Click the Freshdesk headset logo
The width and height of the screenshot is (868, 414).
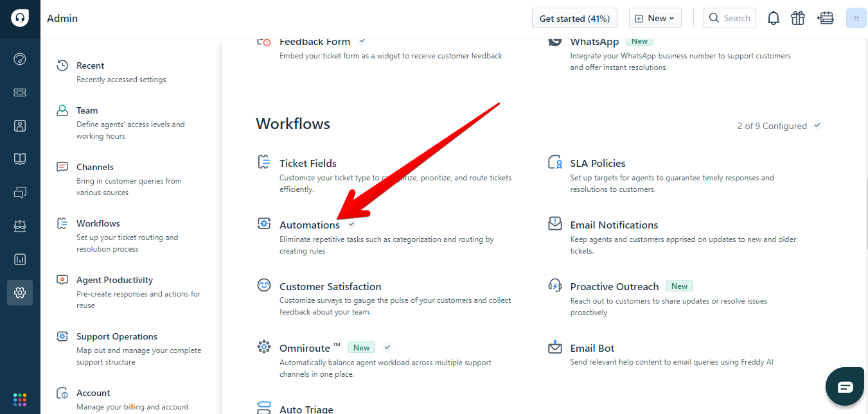coord(20,18)
